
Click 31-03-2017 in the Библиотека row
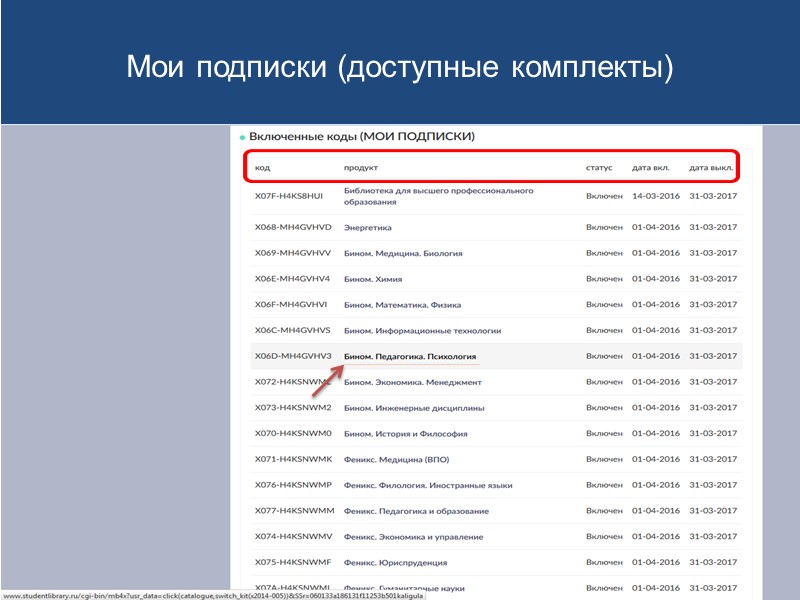coord(713,196)
